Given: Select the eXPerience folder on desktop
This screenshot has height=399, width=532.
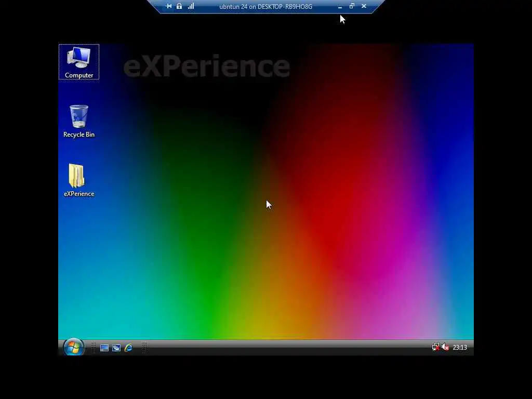Looking at the screenshot, I should pos(79,180).
